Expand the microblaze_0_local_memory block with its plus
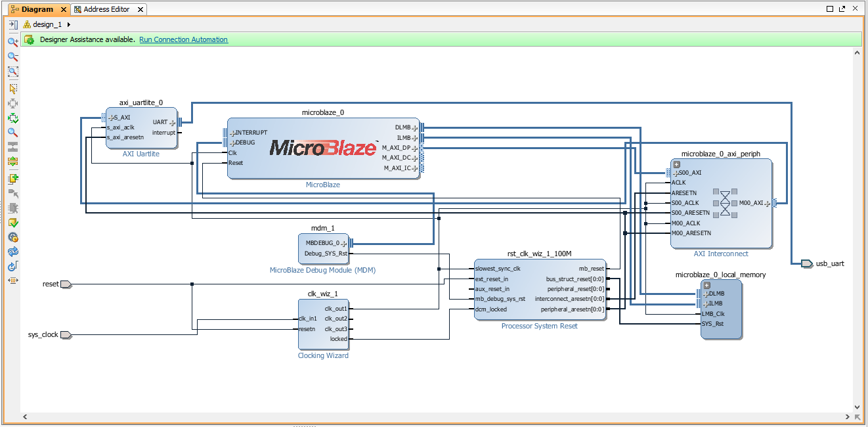This screenshot has height=427, width=868. pyautogui.click(x=707, y=285)
